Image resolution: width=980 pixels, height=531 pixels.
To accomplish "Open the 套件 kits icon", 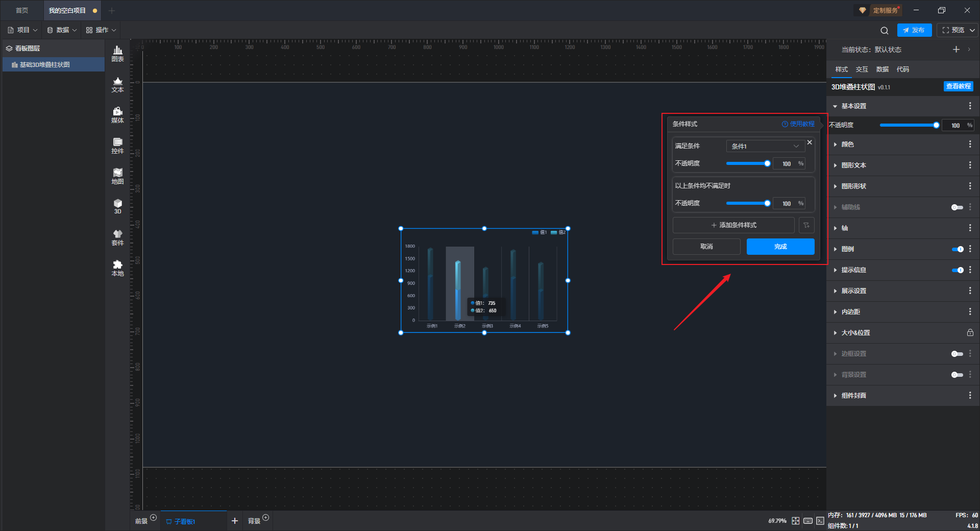I will point(117,237).
